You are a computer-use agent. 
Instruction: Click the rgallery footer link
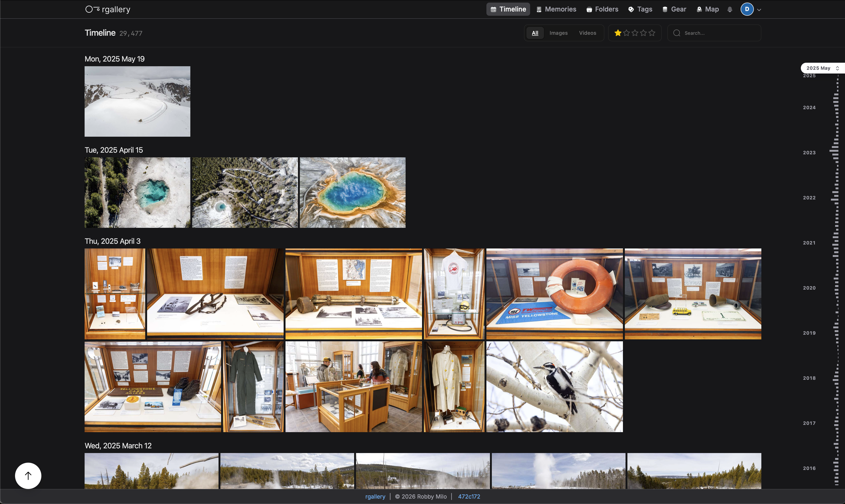375,496
